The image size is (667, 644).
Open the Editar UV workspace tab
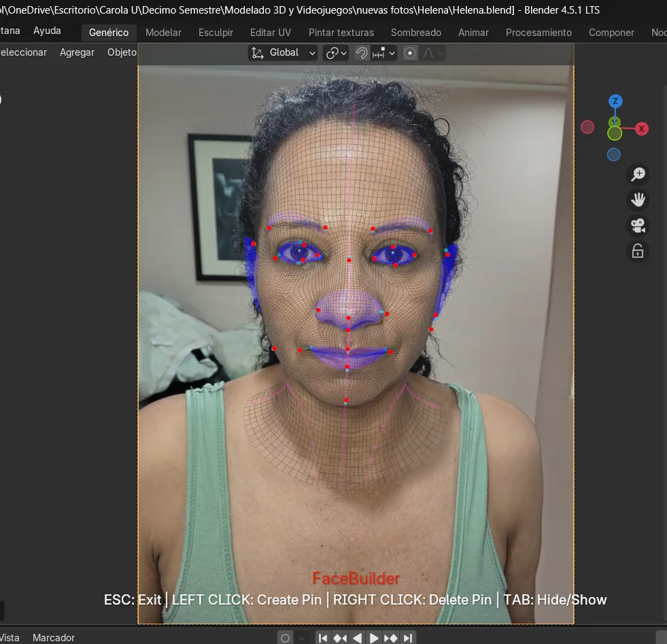tap(271, 33)
